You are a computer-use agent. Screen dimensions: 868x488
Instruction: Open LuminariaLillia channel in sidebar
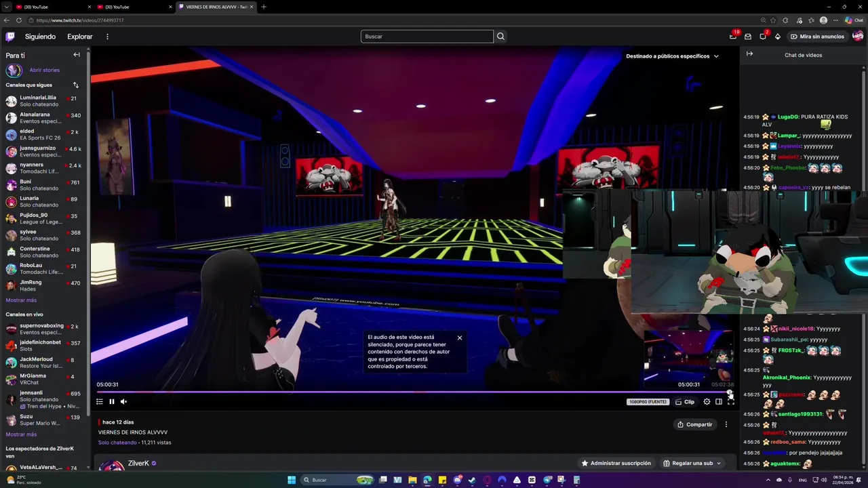(43, 101)
